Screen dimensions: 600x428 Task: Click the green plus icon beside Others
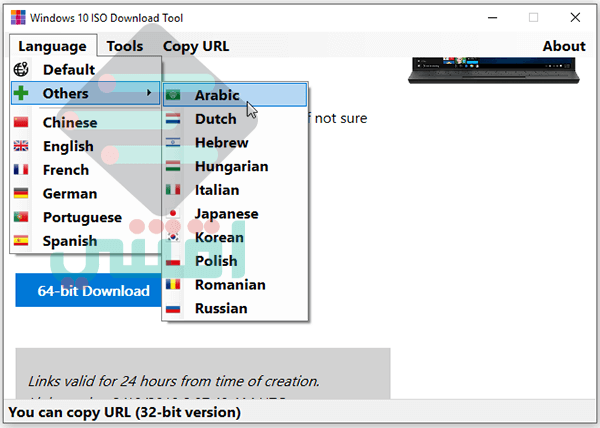(21, 93)
